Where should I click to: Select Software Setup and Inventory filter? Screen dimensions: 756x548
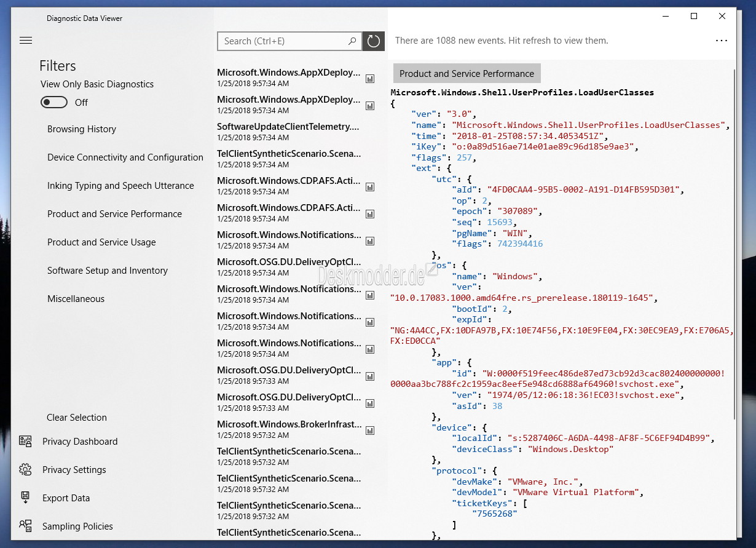108,271
